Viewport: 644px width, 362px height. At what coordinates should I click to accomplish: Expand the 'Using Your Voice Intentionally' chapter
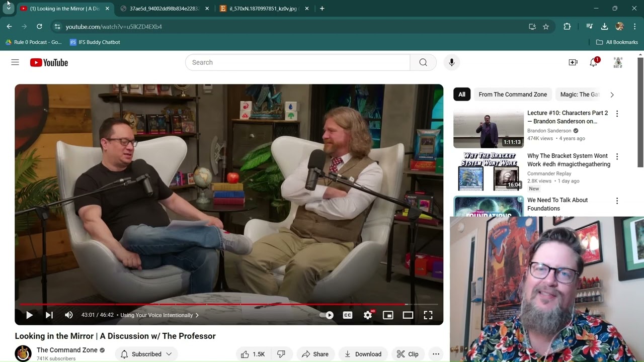(x=159, y=315)
